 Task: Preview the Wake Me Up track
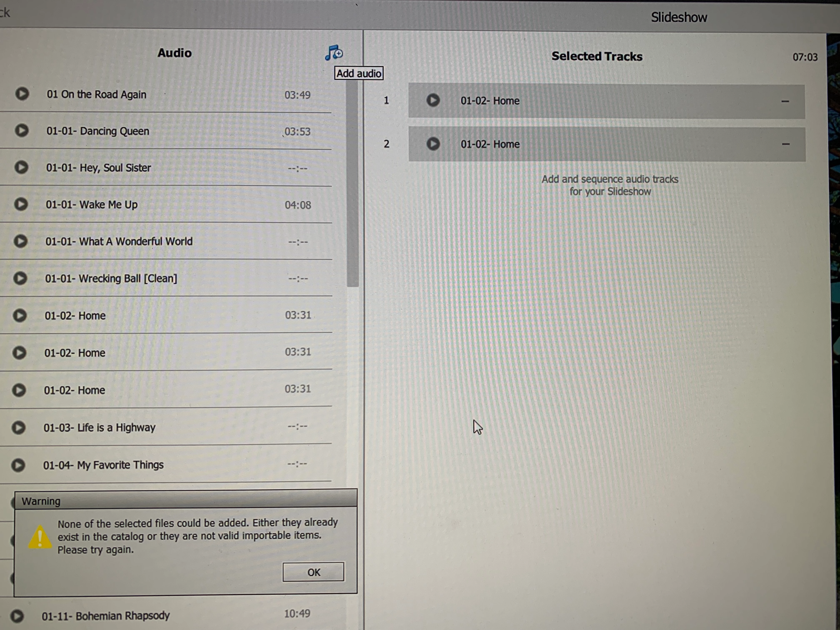pyautogui.click(x=21, y=204)
